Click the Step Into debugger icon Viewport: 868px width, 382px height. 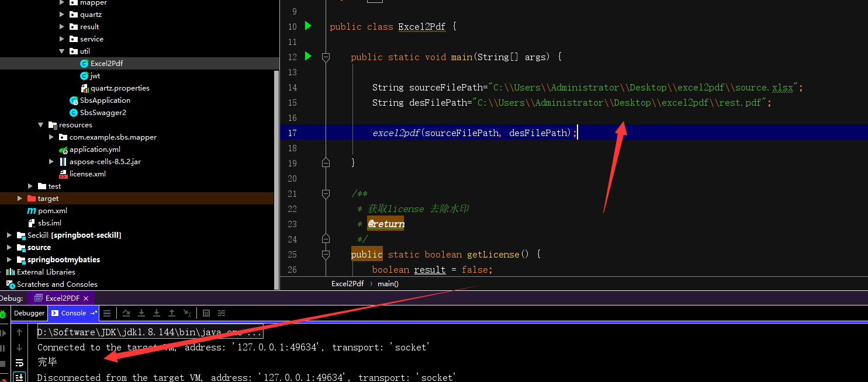click(141, 313)
